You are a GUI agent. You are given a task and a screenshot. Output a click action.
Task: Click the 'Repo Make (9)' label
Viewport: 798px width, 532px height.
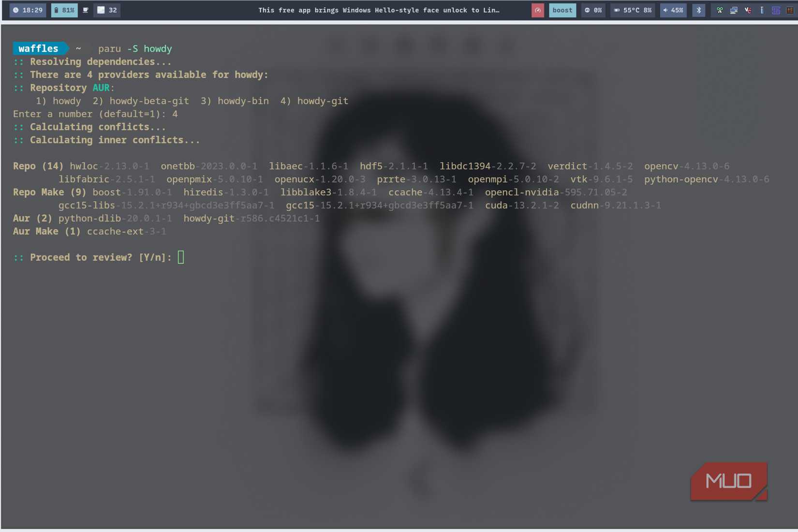coord(50,192)
